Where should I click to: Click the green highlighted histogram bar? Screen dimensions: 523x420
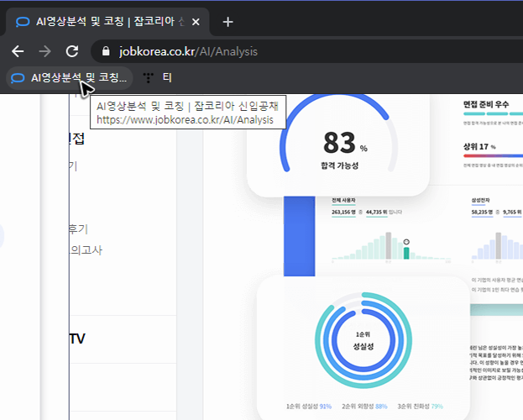406,253
